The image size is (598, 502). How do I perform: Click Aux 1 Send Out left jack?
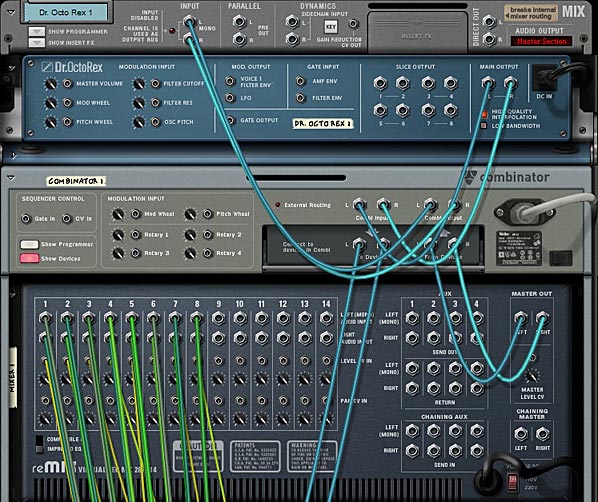pos(412,318)
